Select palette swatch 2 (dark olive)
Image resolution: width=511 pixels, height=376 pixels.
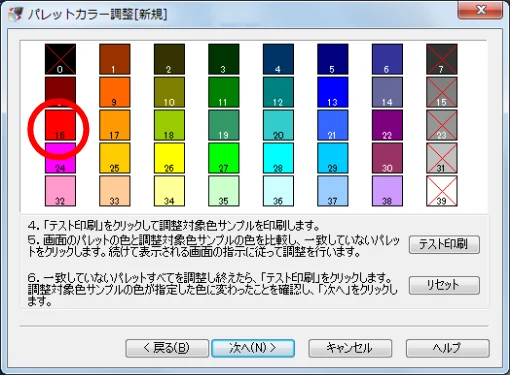click(169, 59)
